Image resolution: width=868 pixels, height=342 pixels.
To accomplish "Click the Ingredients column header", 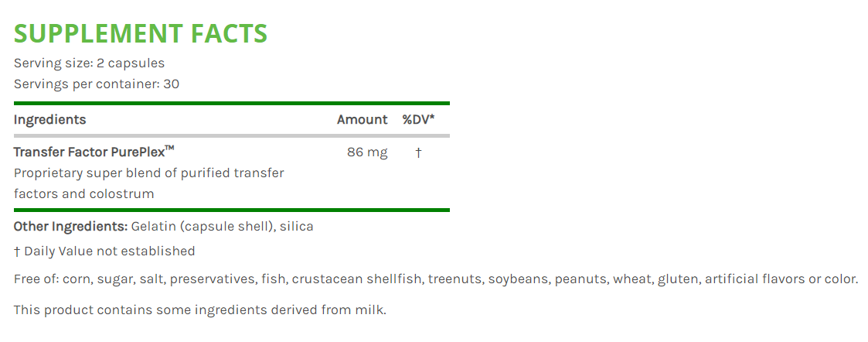I will coord(49,120).
